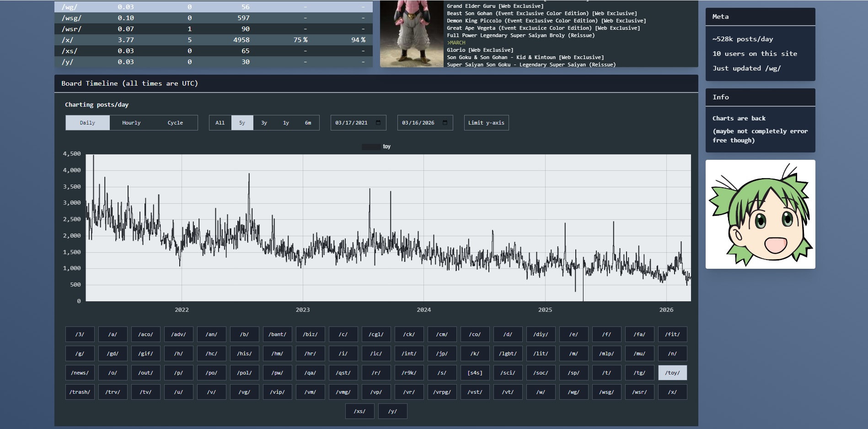
Task: Show the /k/ board chart
Action: pos(475,353)
